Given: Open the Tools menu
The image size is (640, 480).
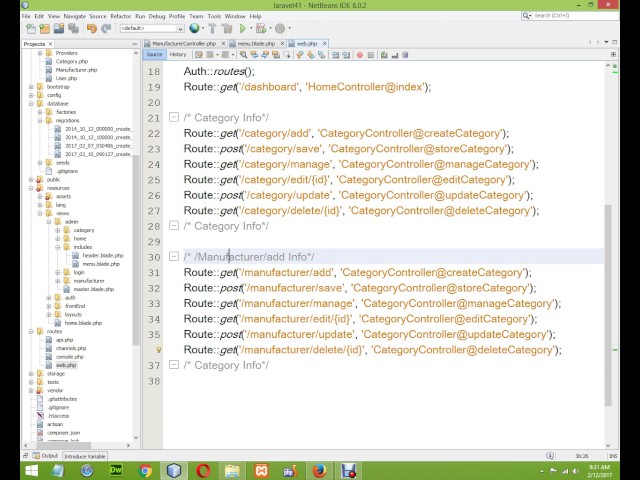Looking at the screenshot, I should pos(214,16).
